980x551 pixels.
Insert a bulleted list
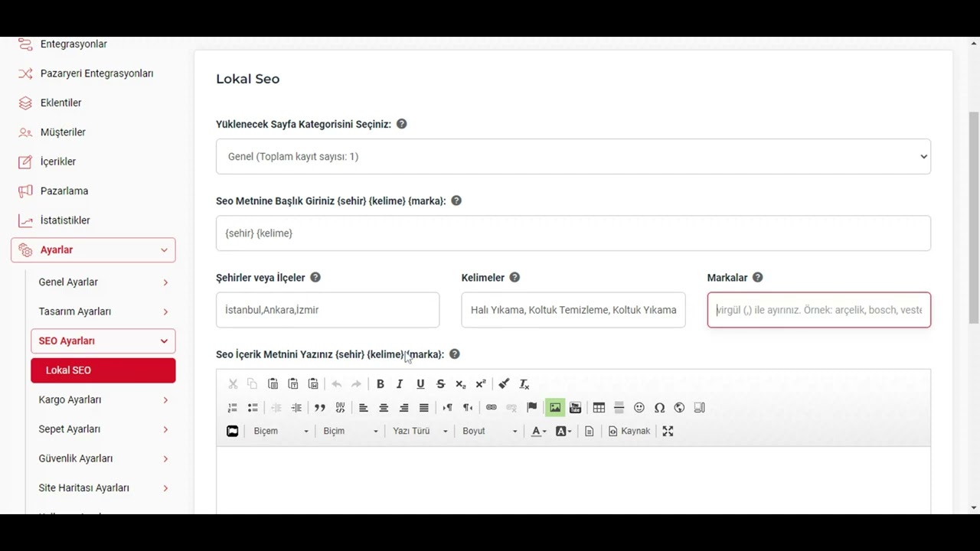click(x=253, y=408)
